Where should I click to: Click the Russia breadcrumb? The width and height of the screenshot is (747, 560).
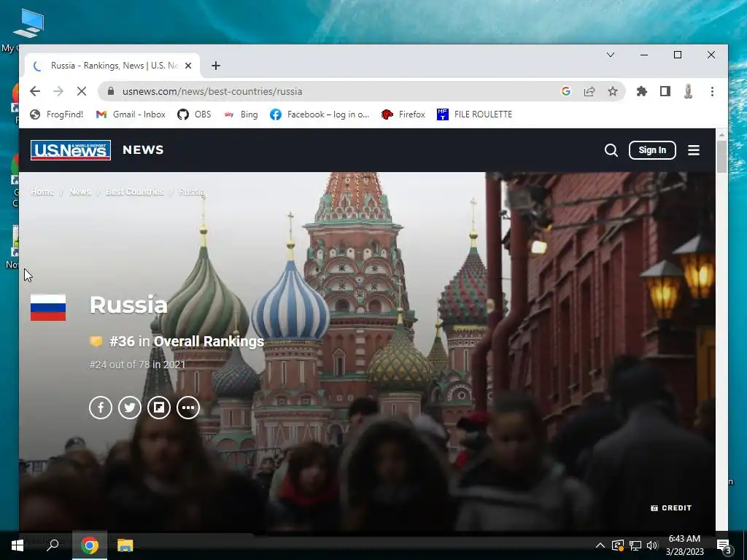point(192,192)
